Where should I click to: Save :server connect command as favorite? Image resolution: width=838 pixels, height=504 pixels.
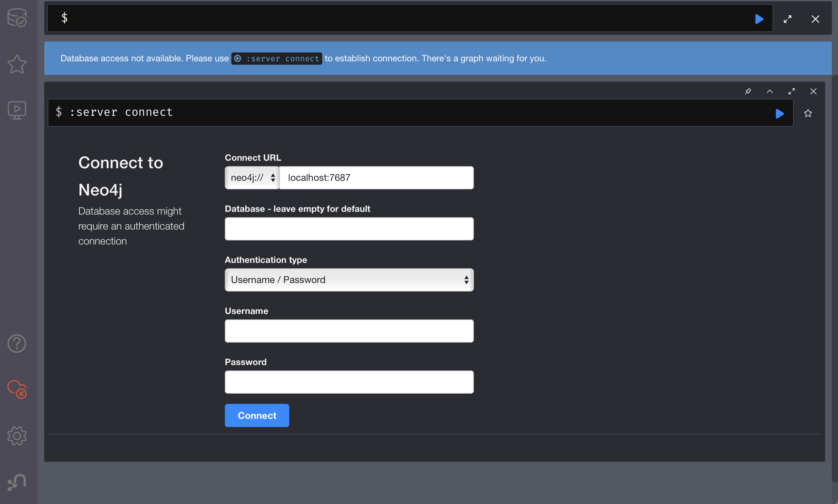(808, 113)
